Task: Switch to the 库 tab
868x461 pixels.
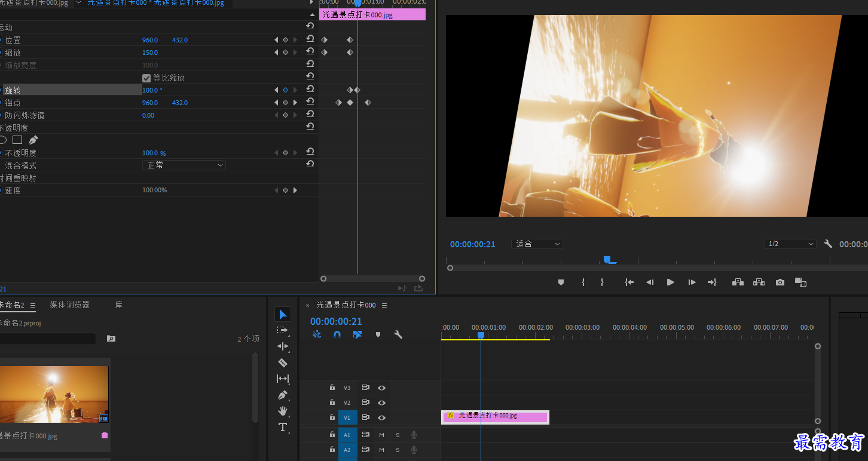Action: click(x=119, y=305)
